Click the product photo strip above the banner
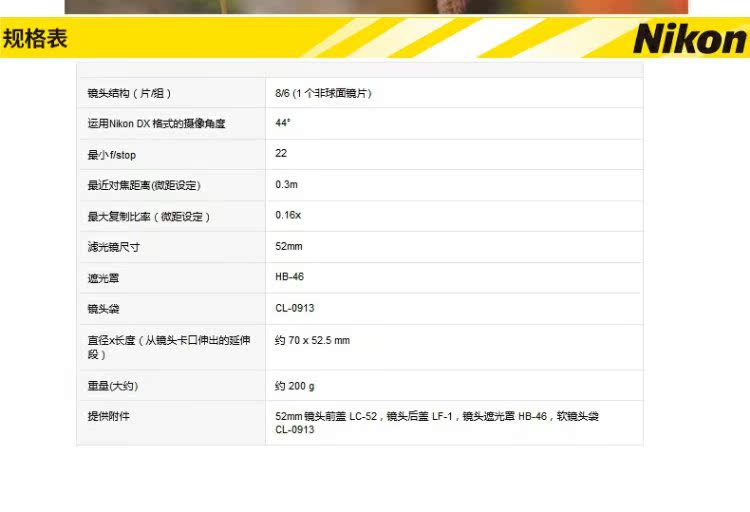Image resolution: width=750 pixels, height=512 pixels. pos(376,7)
